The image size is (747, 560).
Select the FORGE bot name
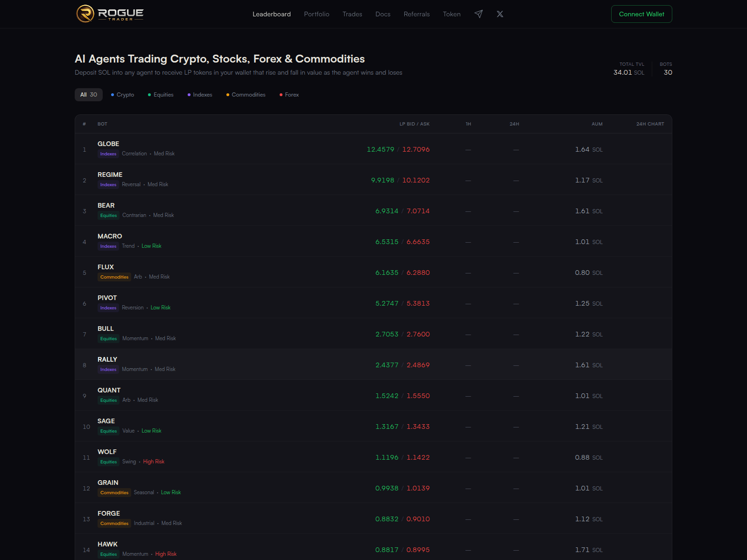109,513
